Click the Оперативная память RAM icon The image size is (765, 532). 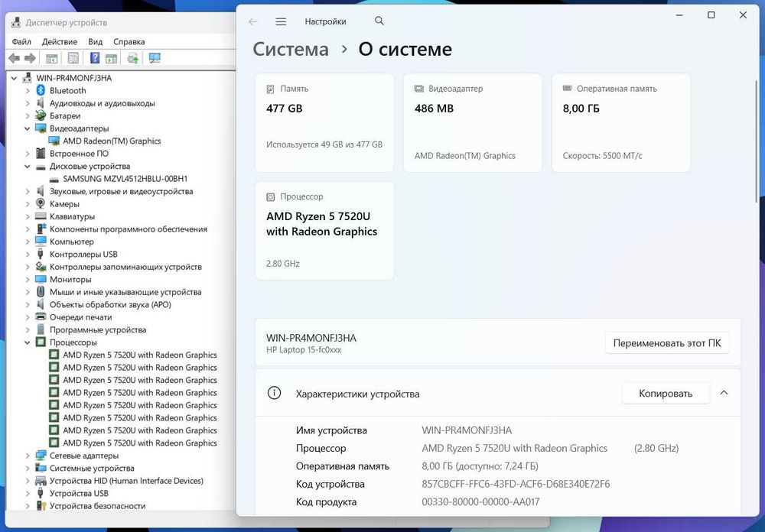[567, 88]
